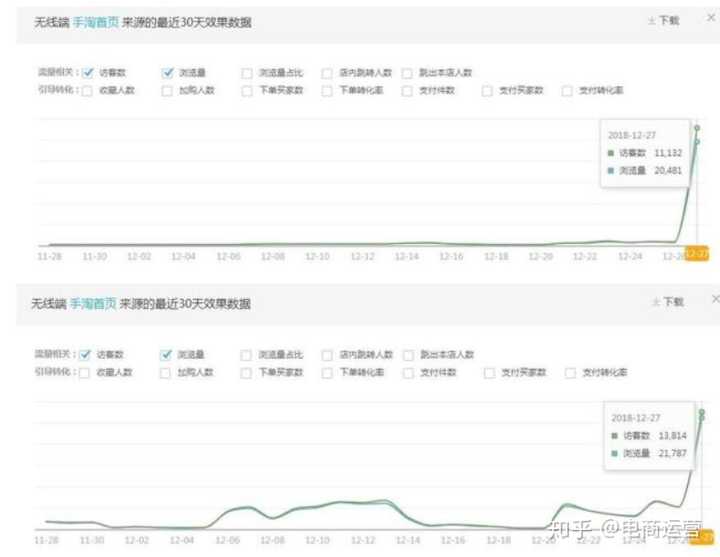Screen dimensions: 720x557
Task: Click 12-18 axis label on bottom chart
Action: pyautogui.click(x=498, y=540)
